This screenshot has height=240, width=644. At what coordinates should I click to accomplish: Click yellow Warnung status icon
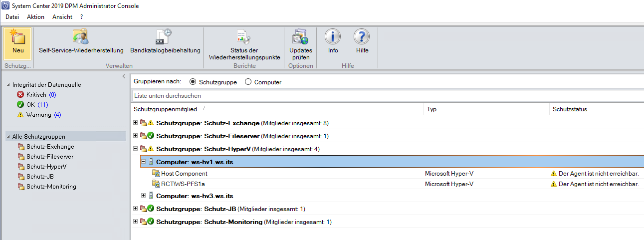coord(20,114)
